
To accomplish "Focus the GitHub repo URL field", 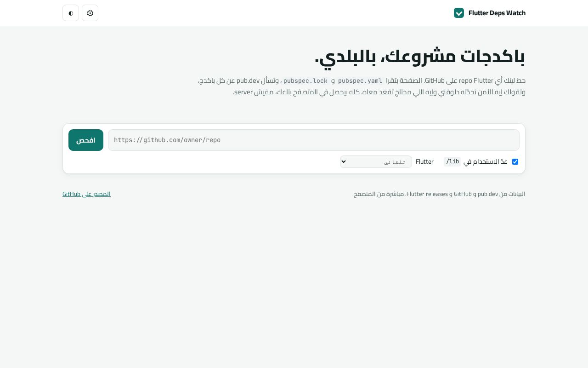I will [x=314, y=140].
